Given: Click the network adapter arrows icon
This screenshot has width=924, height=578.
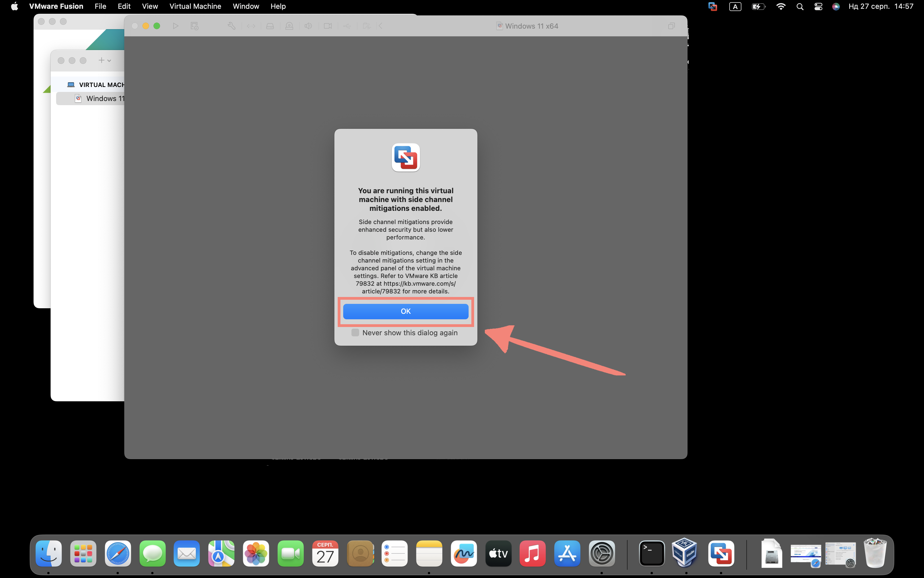Looking at the screenshot, I should pos(251,26).
